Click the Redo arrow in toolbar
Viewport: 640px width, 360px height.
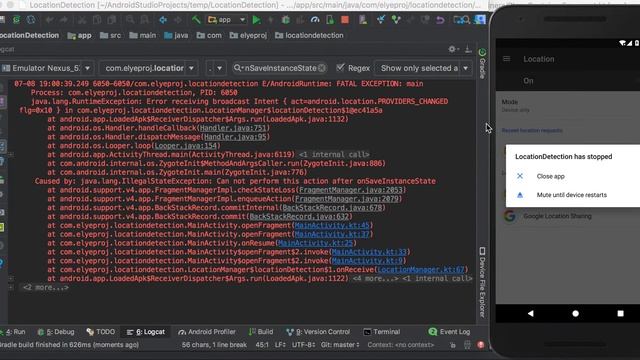point(64,20)
